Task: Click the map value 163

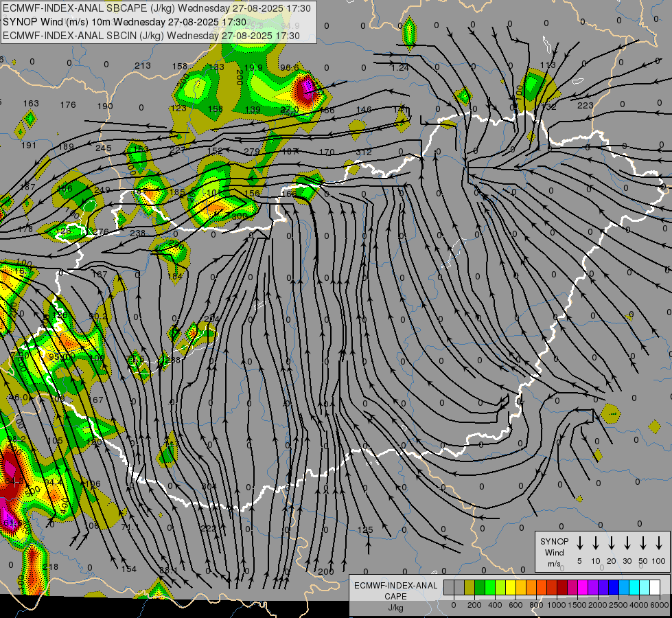Action: click(x=31, y=103)
